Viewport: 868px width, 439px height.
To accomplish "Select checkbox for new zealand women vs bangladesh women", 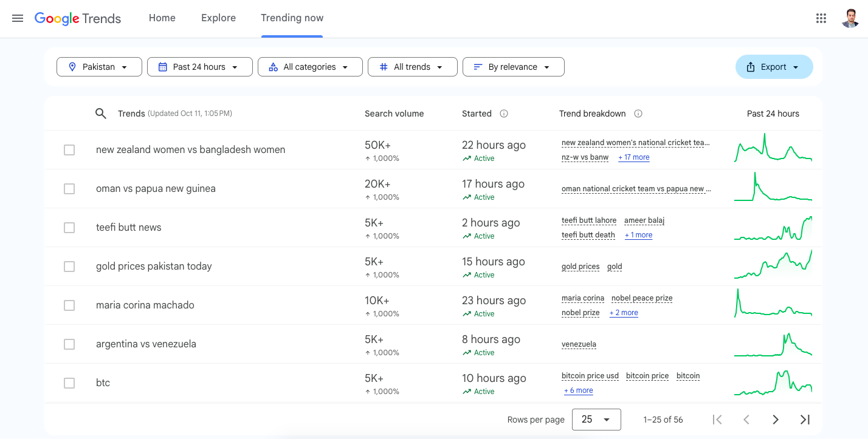I will point(69,150).
